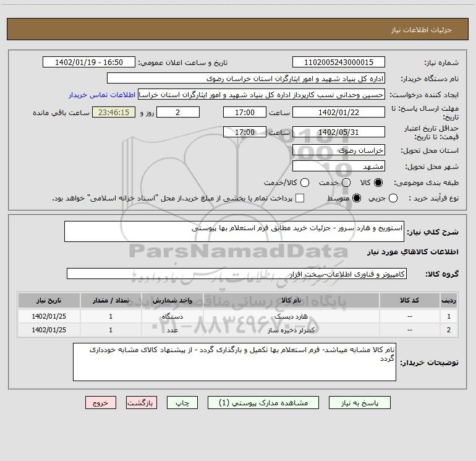
Task: Click the price validity time field 17:00
Action: click(x=245, y=132)
